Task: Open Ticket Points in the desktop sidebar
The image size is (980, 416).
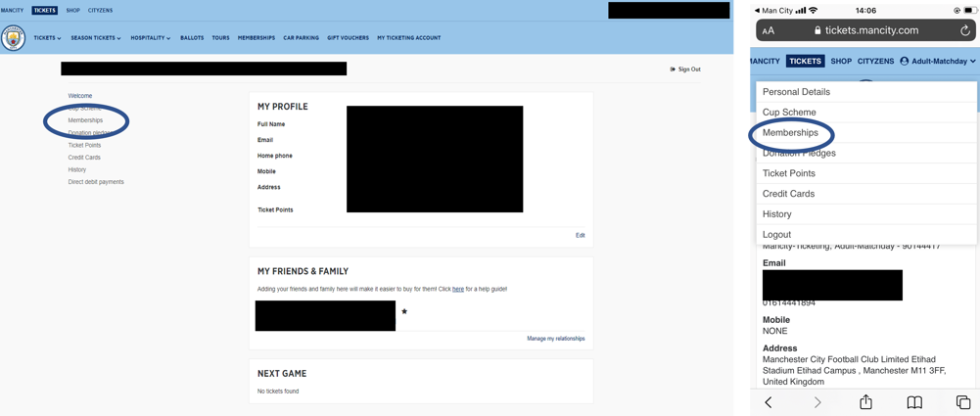Action: [x=84, y=146]
